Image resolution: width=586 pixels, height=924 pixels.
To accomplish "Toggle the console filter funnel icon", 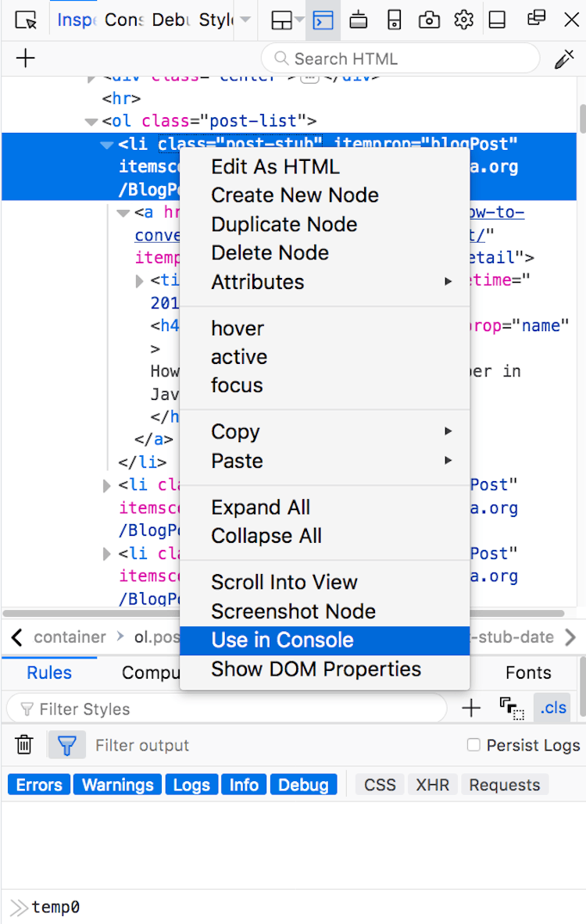I will pos(66,744).
